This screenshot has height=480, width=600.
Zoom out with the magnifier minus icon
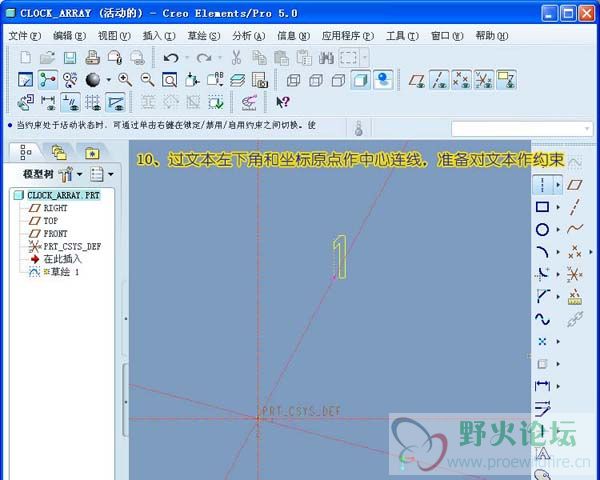pyautogui.click(x=147, y=80)
